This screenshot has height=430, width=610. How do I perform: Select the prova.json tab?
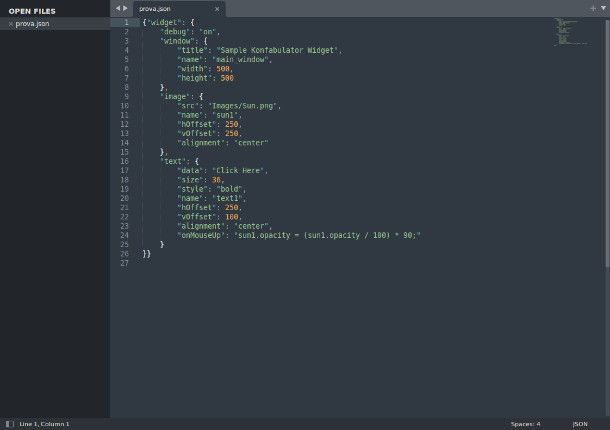click(179, 9)
